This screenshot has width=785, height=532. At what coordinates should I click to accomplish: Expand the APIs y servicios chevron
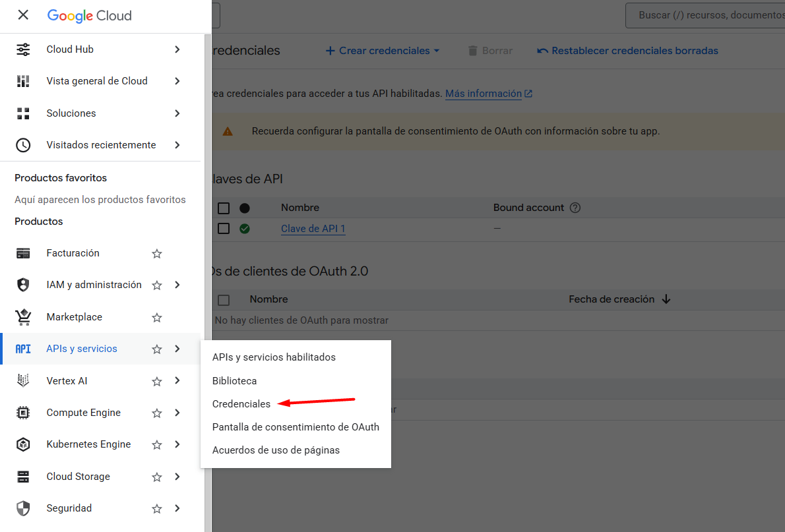pyautogui.click(x=177, y=349)
